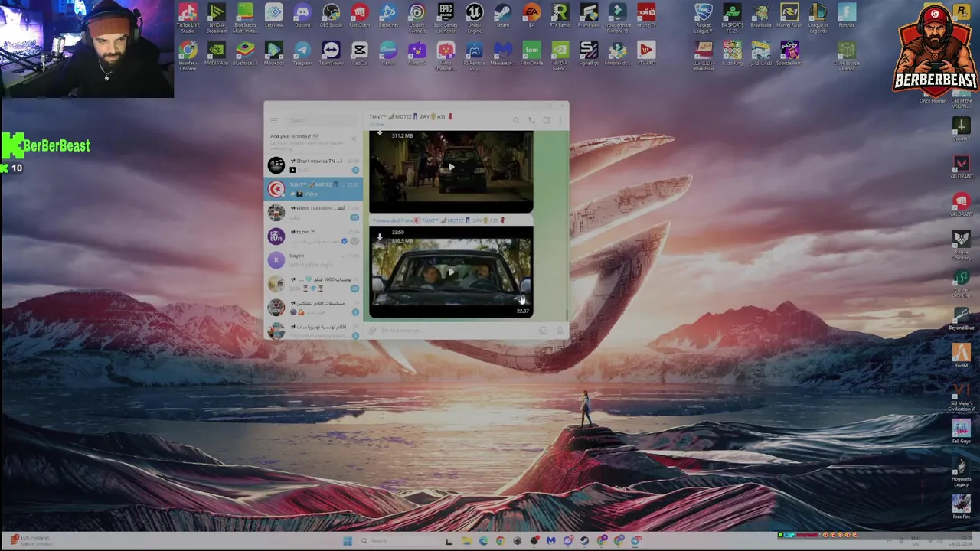Image resolution: width=980 pixels, height=551 pixels.
Task: Open Battle.net desktop shortcut
Action: (x=388, y=16)
